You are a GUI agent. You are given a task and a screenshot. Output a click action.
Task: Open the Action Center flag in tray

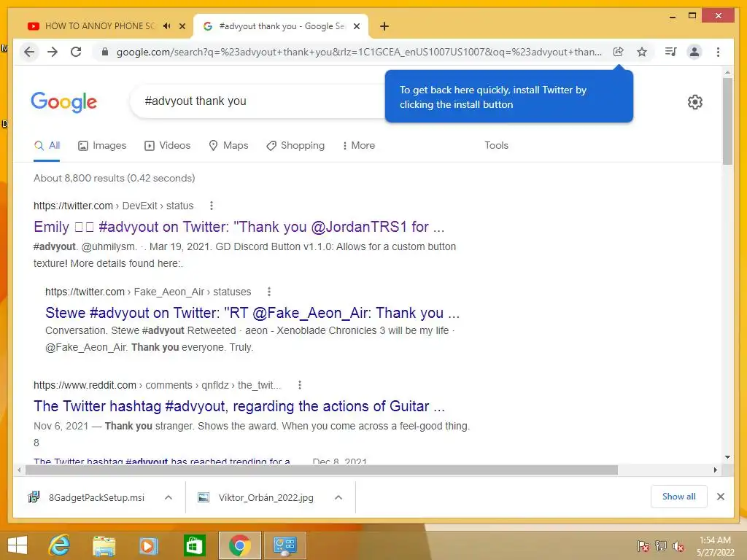click(643, 546)
